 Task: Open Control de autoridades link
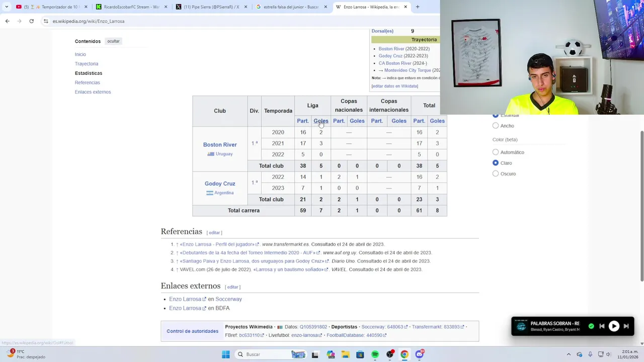193,331
